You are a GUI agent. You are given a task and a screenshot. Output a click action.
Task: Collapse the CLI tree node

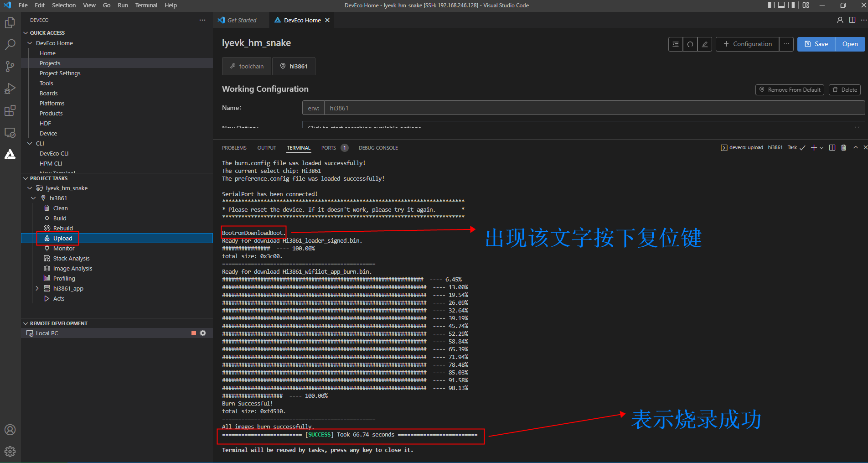click(x=30, y=143)
